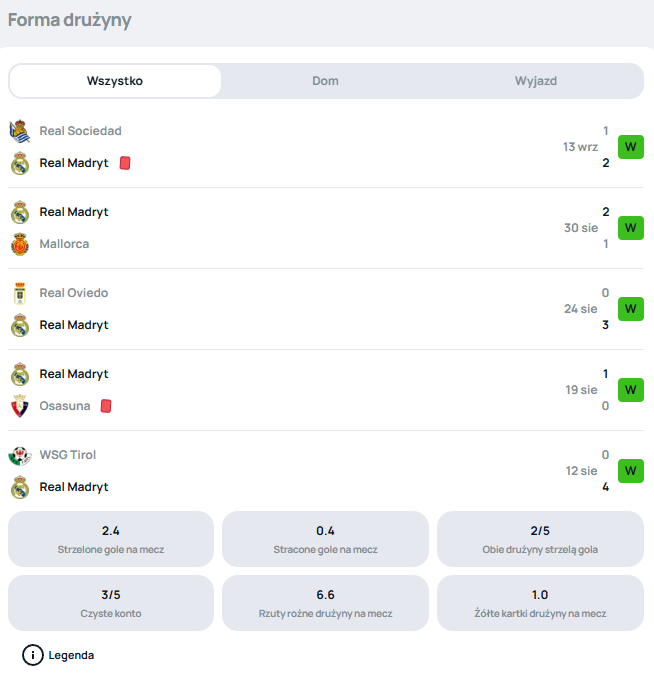
Task: Click the WSG Tirol club crest
Action: (x=20, y=456)
